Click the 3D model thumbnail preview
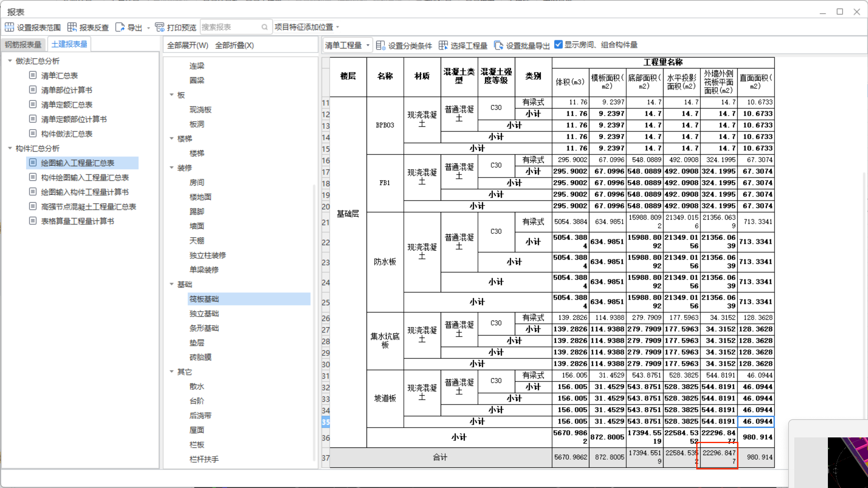 click(847, 462)
